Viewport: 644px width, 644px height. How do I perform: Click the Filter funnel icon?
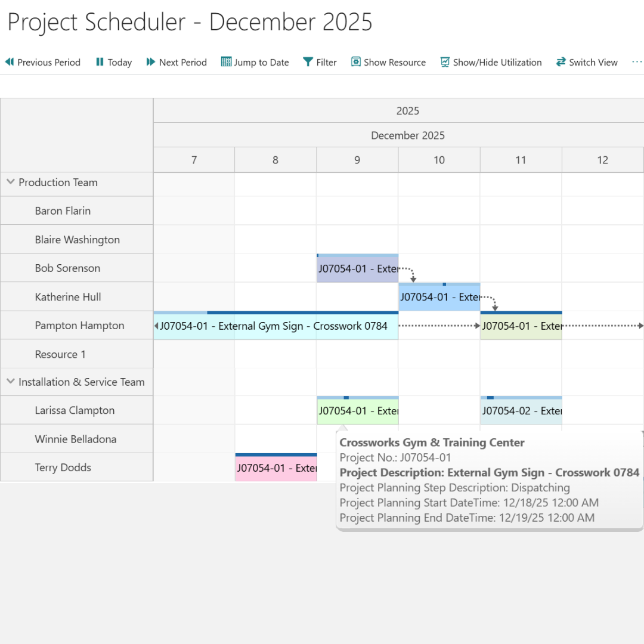[x=308, y=62]
